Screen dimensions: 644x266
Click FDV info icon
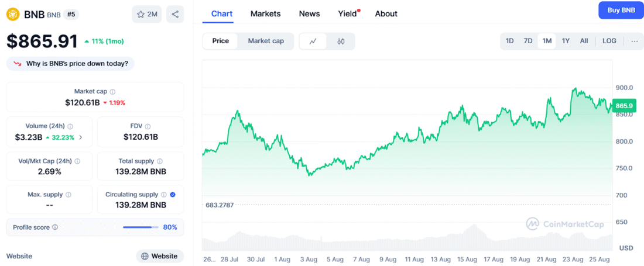[148, 126]
